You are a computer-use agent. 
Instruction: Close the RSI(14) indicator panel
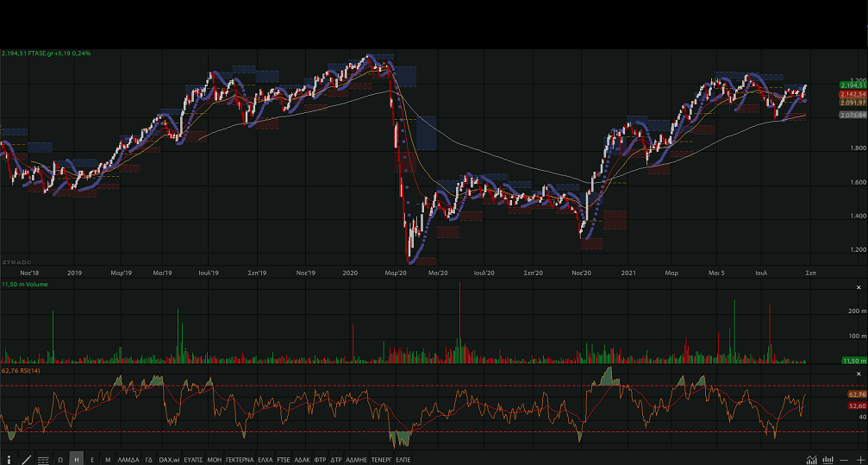pos(858,372)
